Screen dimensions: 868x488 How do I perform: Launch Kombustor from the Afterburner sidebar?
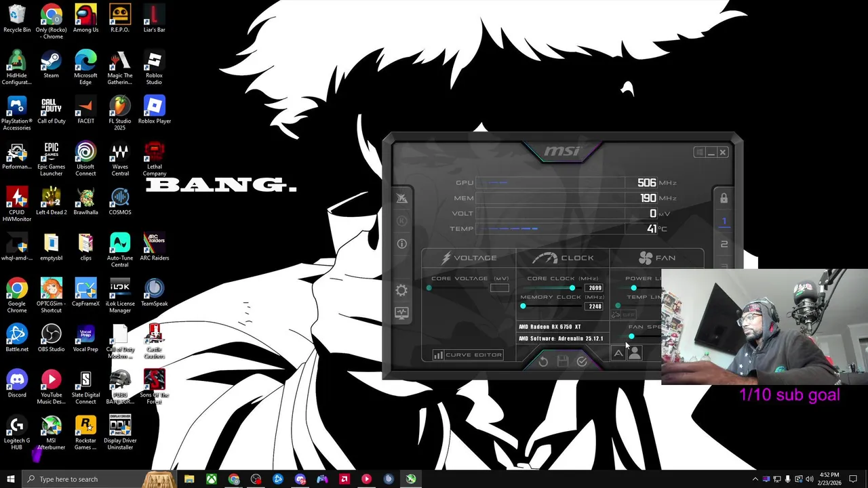coord(401,221)
